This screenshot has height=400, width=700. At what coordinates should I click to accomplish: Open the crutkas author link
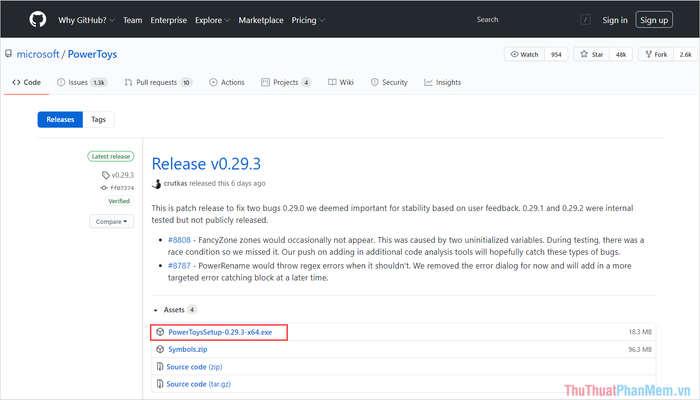point(175,183)
